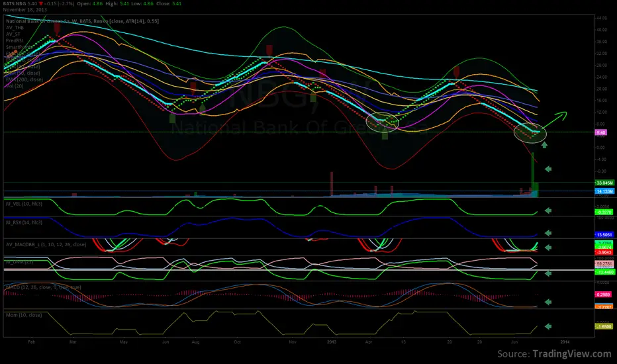
Task: Click the 0.00 price axis label
Action: 601,148
